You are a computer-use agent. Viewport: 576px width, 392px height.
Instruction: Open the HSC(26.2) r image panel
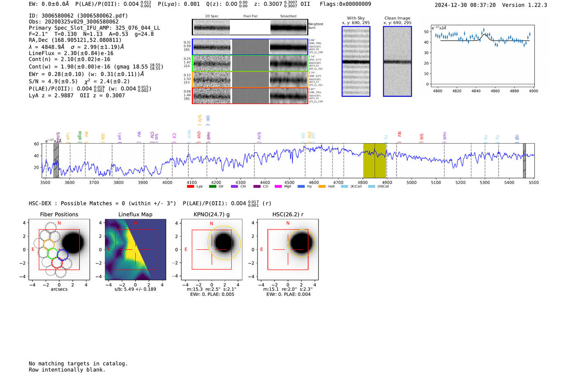pos(288,250)
